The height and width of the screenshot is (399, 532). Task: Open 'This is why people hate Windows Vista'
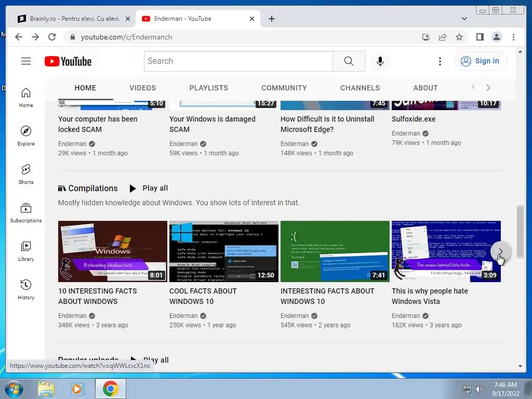[430, 296]
